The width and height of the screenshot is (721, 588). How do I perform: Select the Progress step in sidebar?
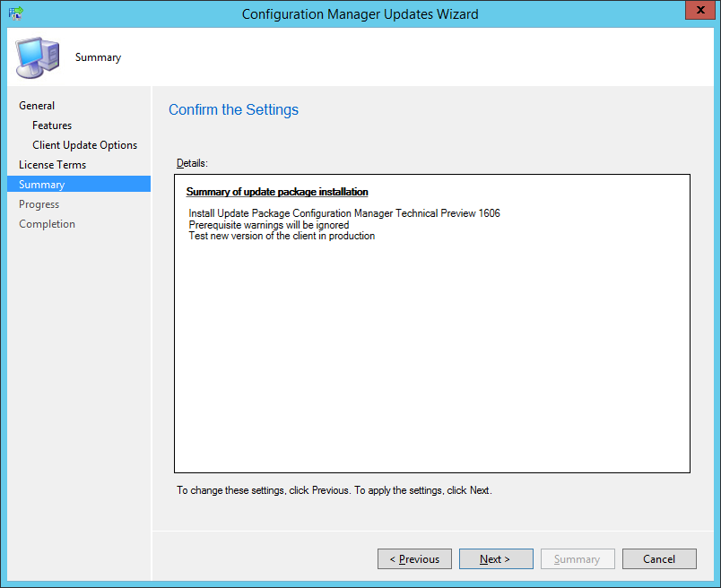pyautogui.click(x=39, y=204)
